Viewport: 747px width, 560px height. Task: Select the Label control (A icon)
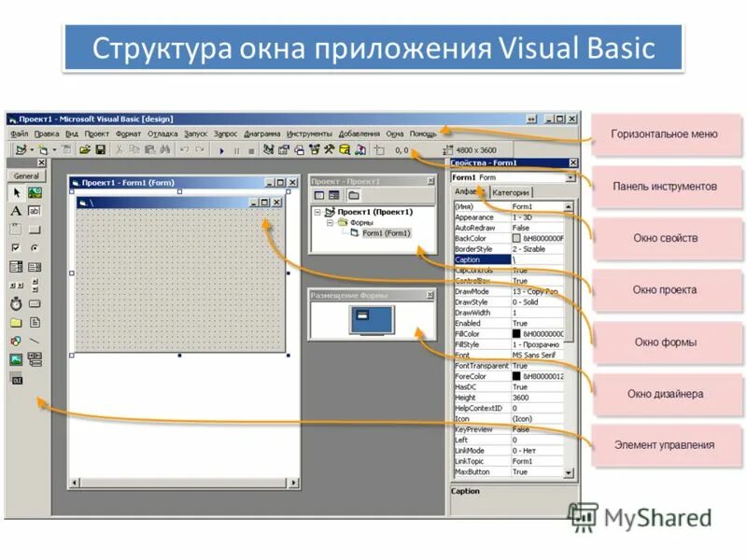tap(16, 211)
